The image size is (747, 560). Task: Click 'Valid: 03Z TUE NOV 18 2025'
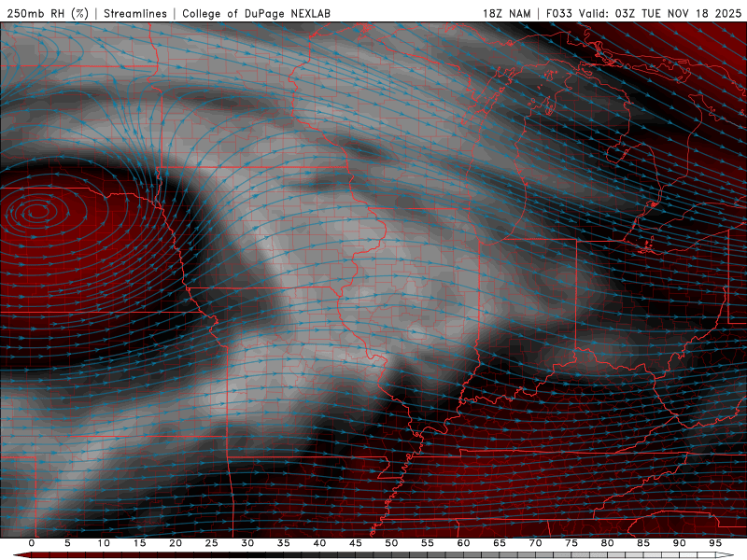[x=660, y=13]
